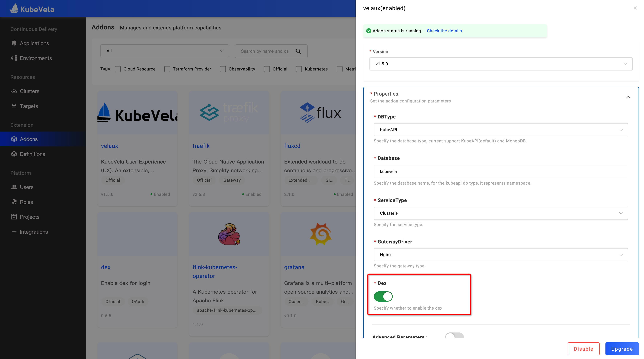Click the KubeVela logo in header

32,9
